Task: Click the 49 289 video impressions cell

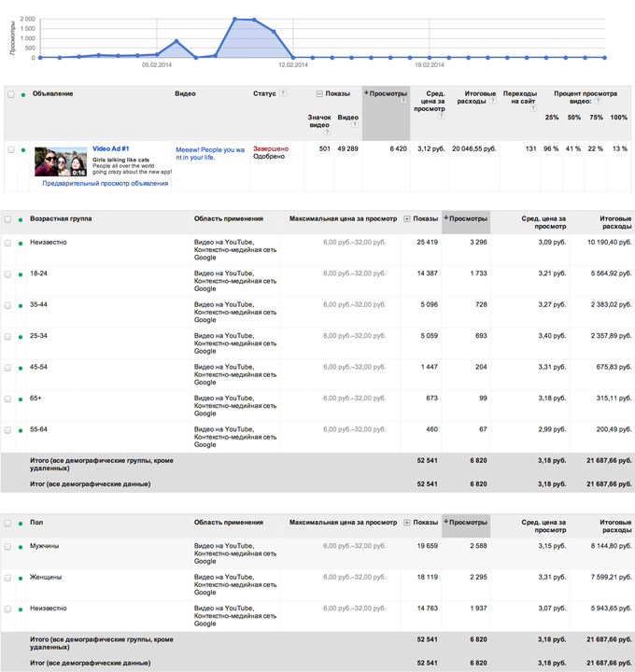Action: 347,148
